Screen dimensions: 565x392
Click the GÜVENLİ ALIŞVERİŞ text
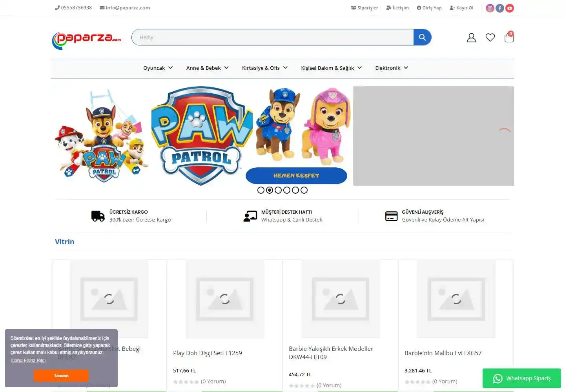(x=423, y=212)
